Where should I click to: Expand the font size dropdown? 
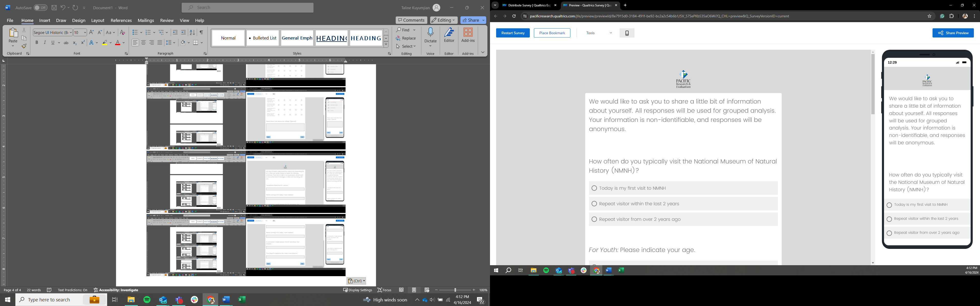tap(84, 33)
